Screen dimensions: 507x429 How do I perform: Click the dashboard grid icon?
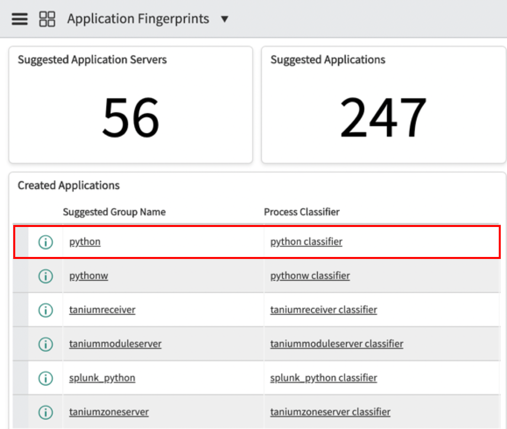click(47, 19)
